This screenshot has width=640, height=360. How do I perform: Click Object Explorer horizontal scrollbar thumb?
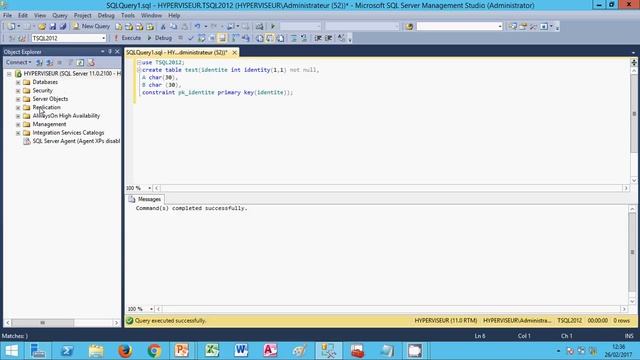click(43, 323)
